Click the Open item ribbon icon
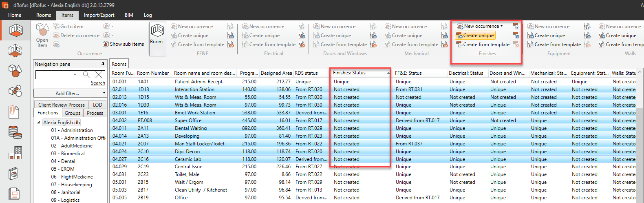 coord(42,35)
